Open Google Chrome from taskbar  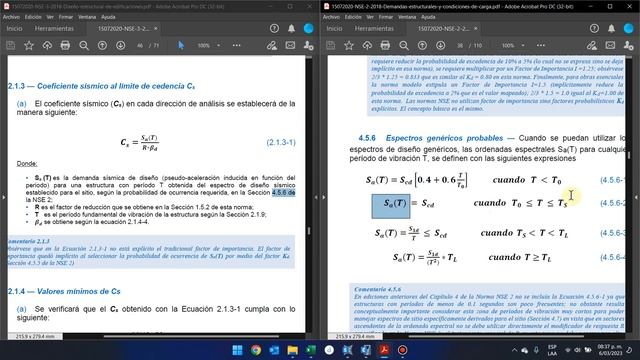[x=256, y=350]
